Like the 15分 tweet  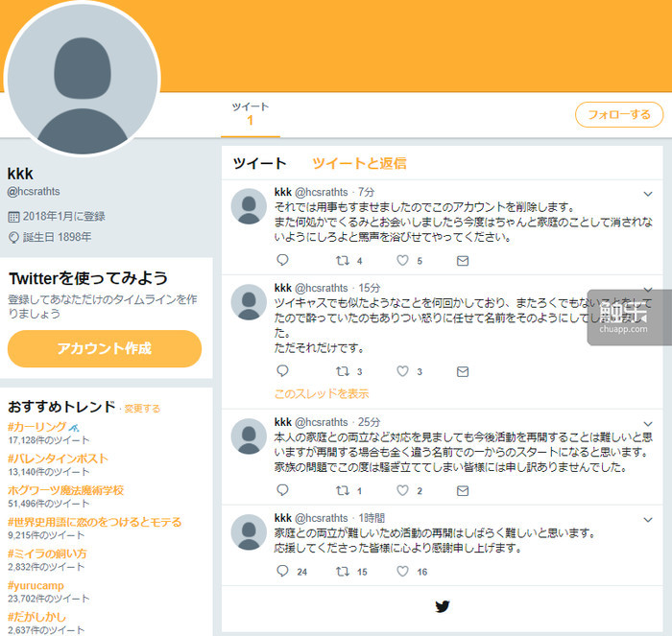point(402,371)
